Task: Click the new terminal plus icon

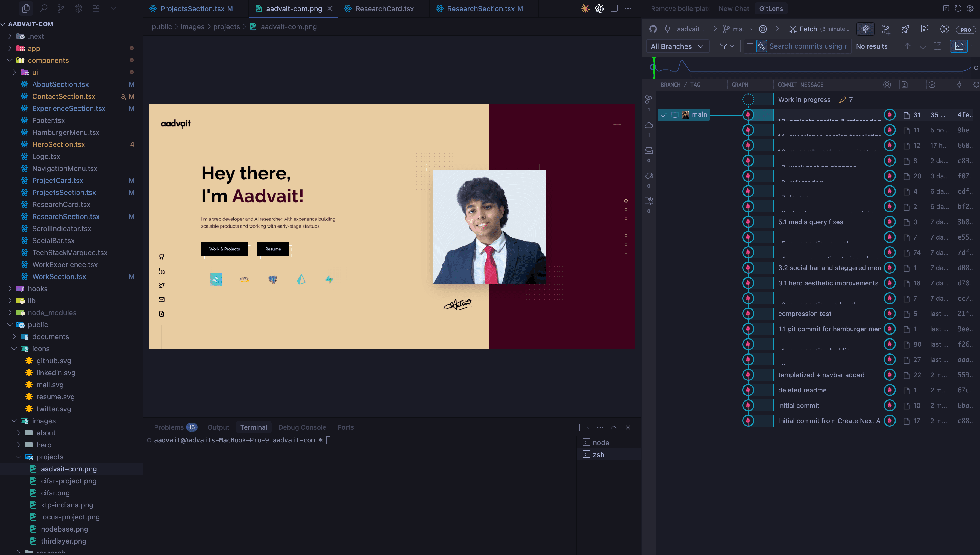Action: pos(579,427)
